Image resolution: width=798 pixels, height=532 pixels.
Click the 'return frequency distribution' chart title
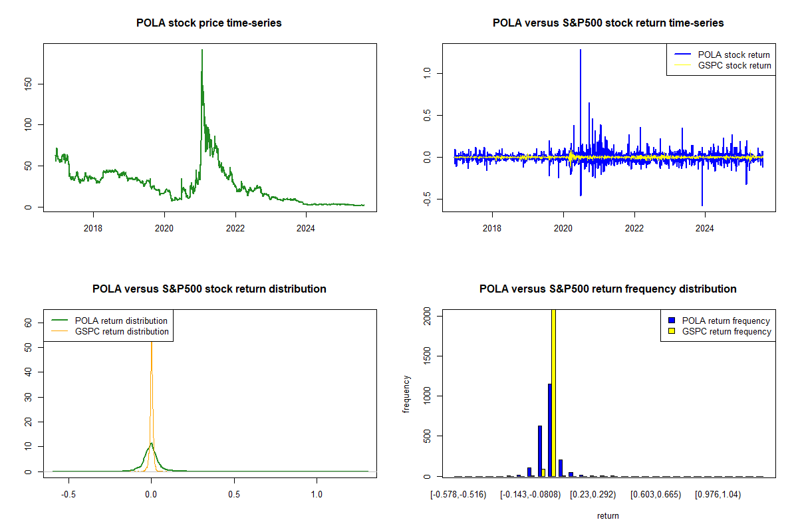coord(608,289)
